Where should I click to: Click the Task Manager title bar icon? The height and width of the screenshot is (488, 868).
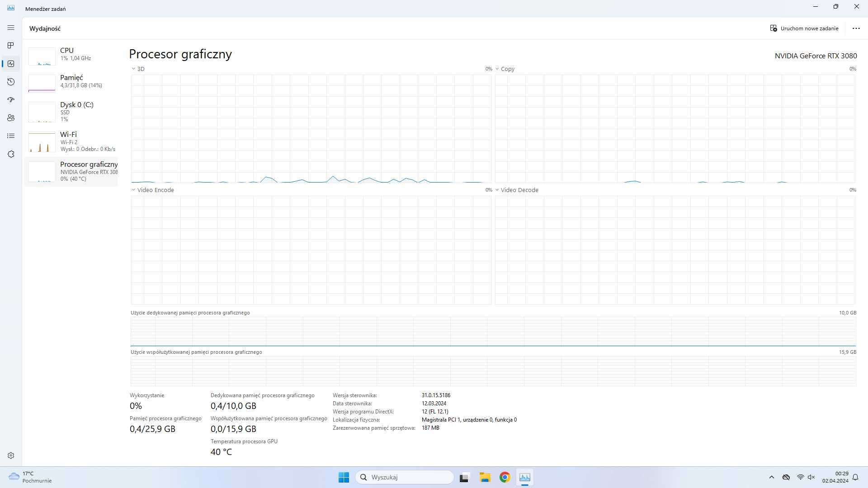click(11, 8)
